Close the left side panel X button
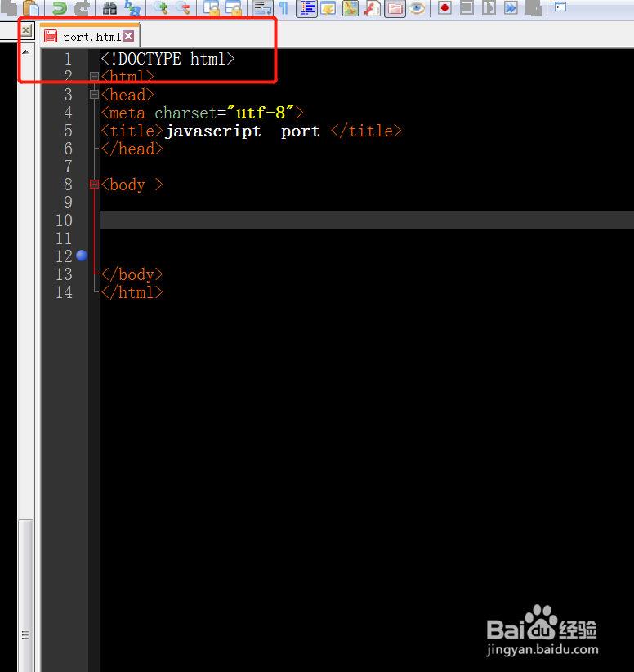Image resolution: width=634 pixels, height=672 pixels. pyautogui.click(x=26, y=30)
